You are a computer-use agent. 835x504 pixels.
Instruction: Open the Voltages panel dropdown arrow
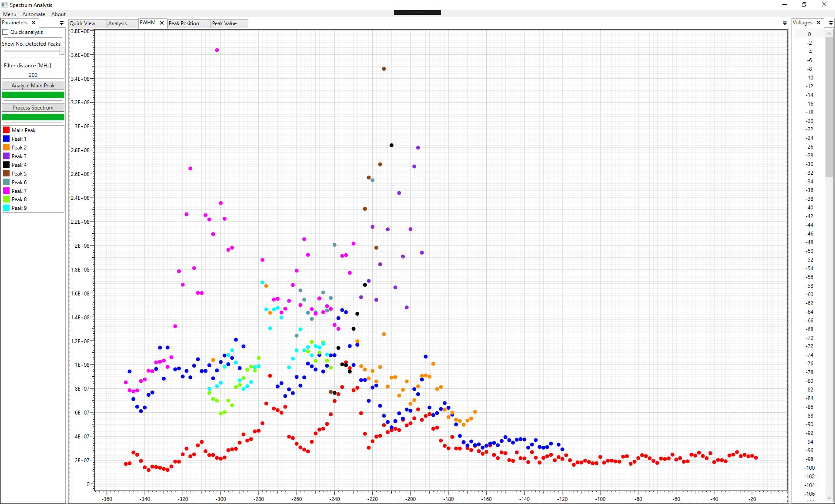[x=831, y=23]
